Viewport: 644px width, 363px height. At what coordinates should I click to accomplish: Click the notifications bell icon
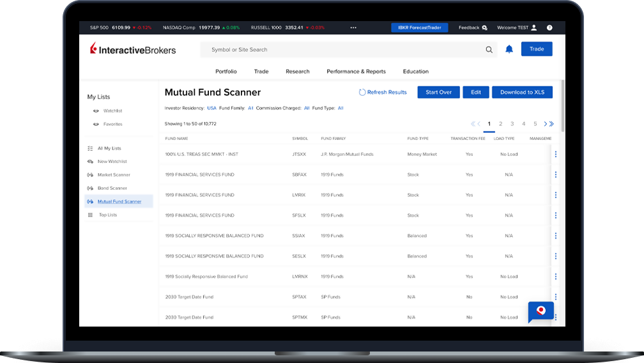click(509, 49)
